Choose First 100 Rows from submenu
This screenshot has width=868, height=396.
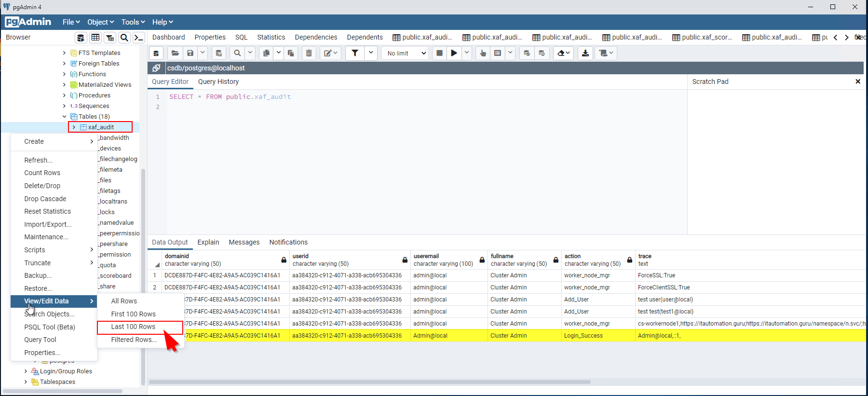[x=140, y=314]
